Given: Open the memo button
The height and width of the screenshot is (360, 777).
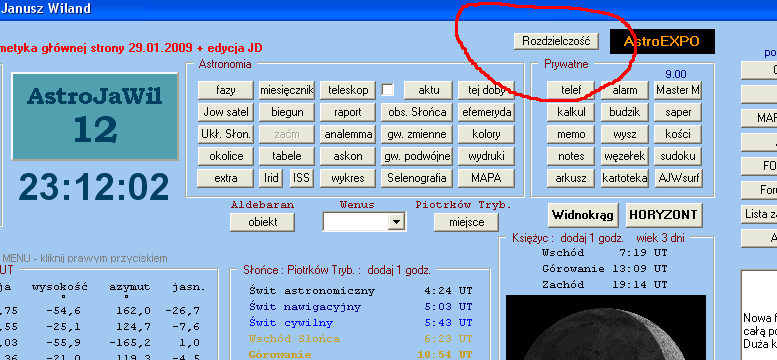Looking at the screenshot, I should coord(571,134).
